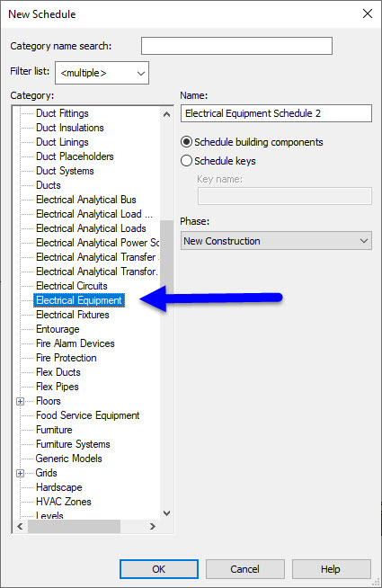Close the New Schedule dialog

[368, 13]
